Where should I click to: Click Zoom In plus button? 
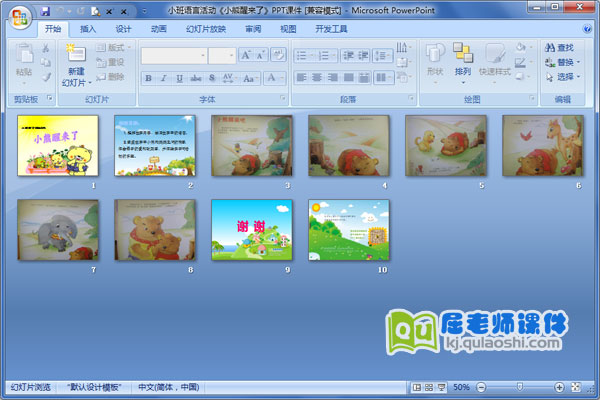[x=559, y=387]
